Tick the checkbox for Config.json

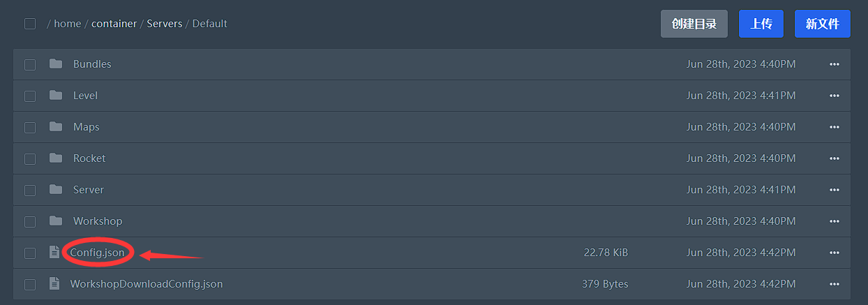30,253
